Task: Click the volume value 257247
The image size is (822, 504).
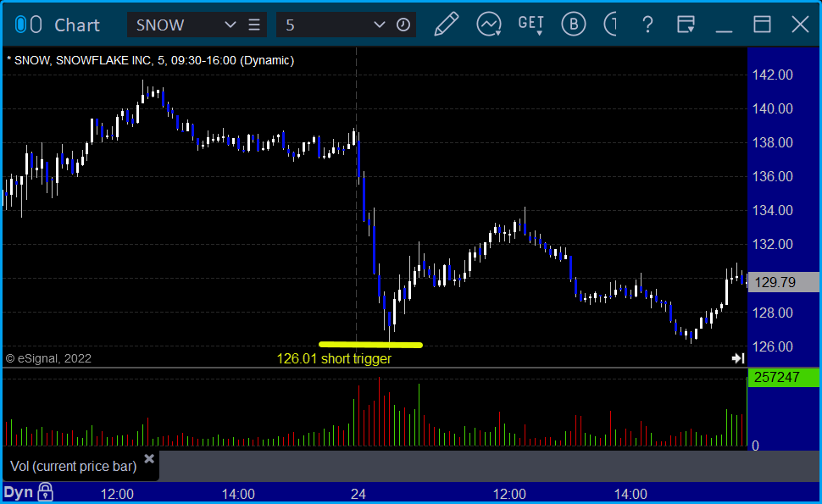Action: coord(784,377)
